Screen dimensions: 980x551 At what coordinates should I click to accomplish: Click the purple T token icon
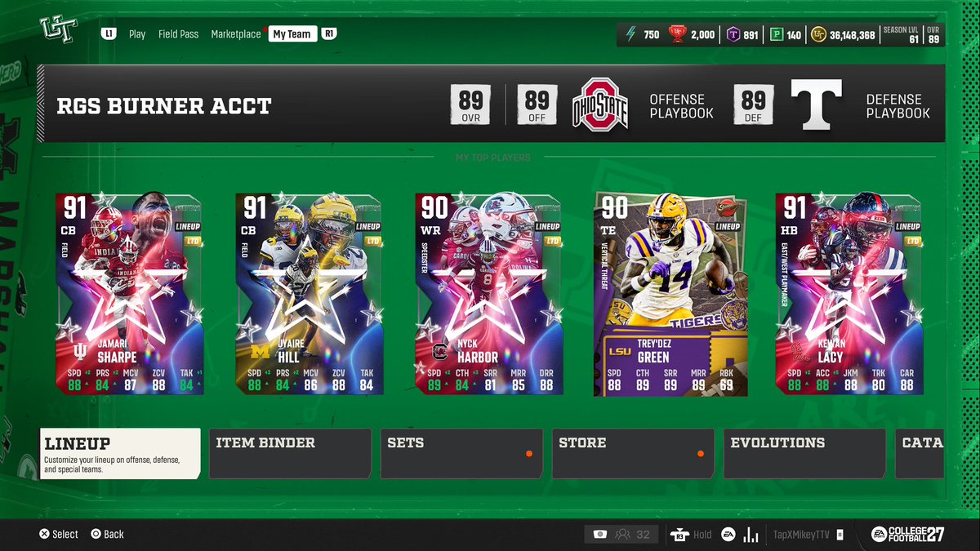point(733,35)
